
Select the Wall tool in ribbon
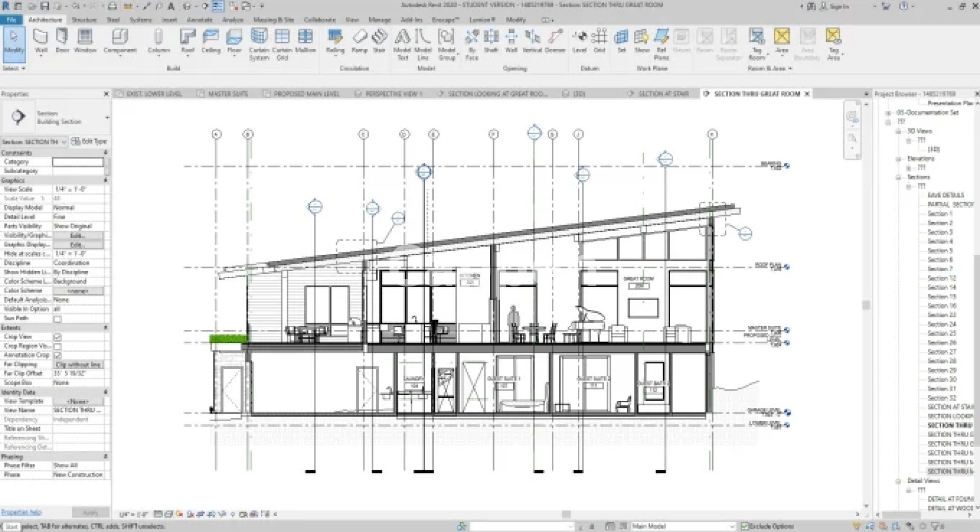click(41, 41)
